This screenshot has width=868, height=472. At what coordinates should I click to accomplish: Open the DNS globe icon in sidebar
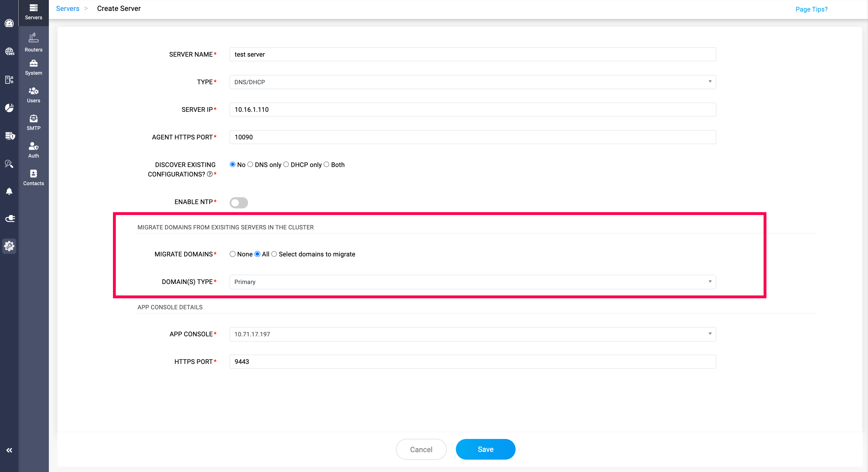click(9, 51)
